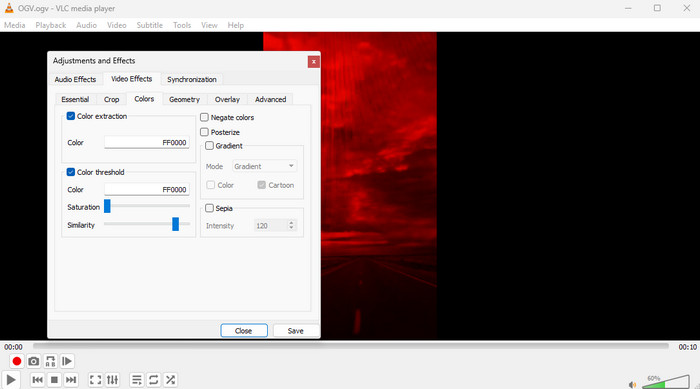Viewport: 700px width, 389px height.
Task: Take a snapshot with the camera icon
Action: (33, 361)
